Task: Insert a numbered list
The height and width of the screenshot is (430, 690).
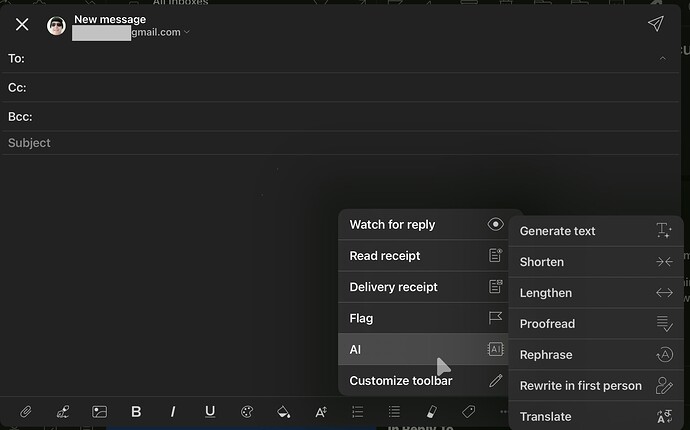Action: (357, 412)
